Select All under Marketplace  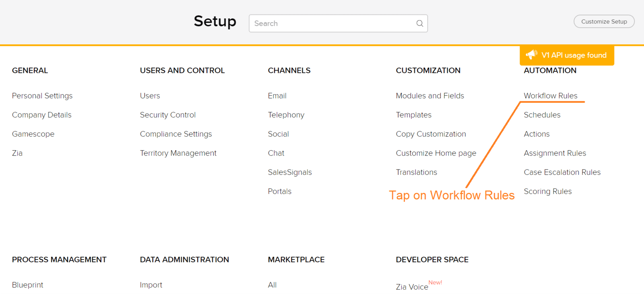point(272,285)
